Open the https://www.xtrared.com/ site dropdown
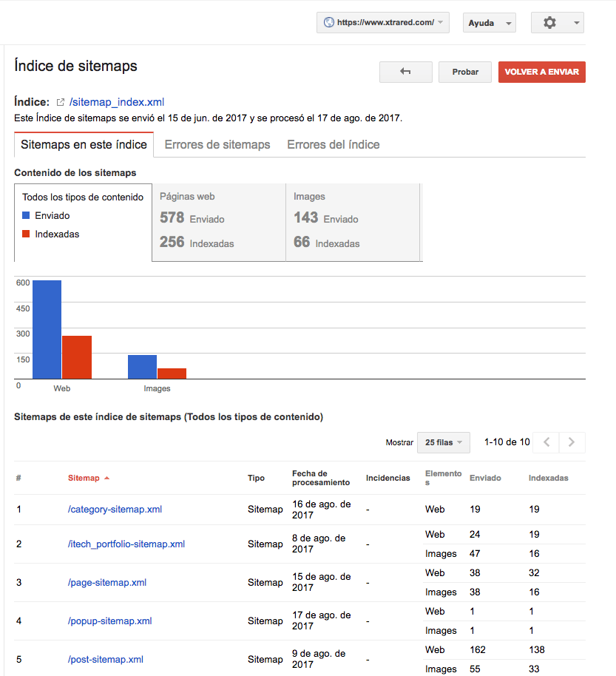This screenshot has width=616, height=676. 383,22
